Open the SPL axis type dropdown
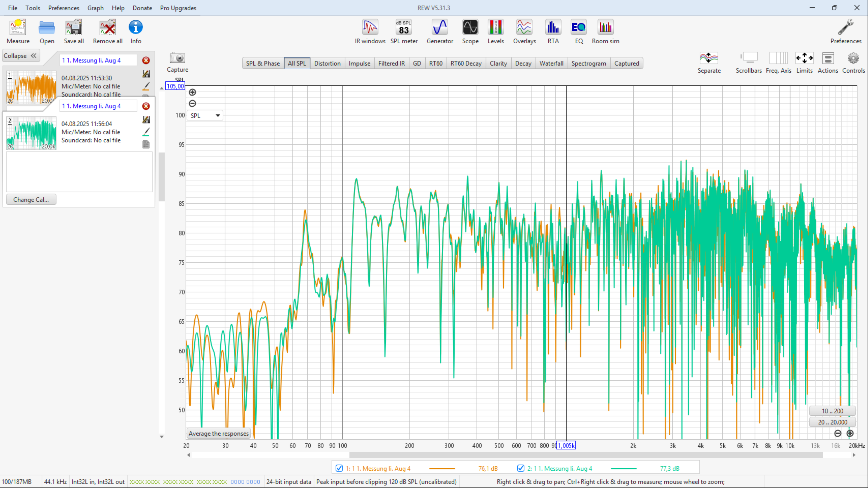 205,115
